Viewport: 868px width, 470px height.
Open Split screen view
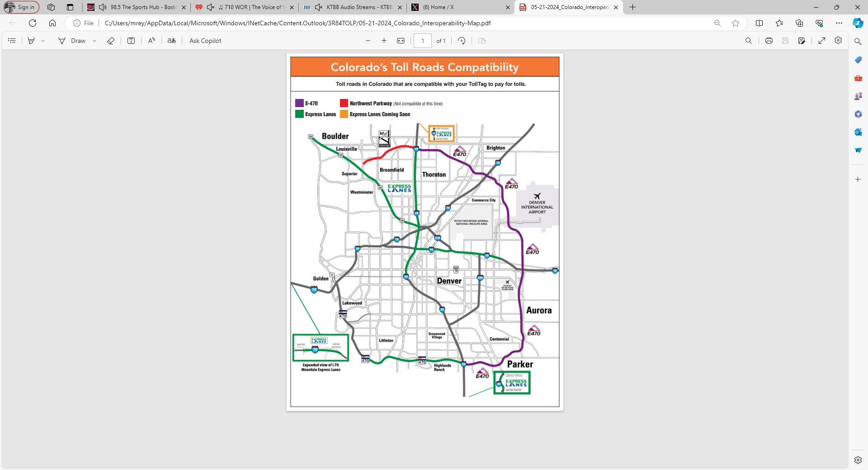tap(759, 23)
